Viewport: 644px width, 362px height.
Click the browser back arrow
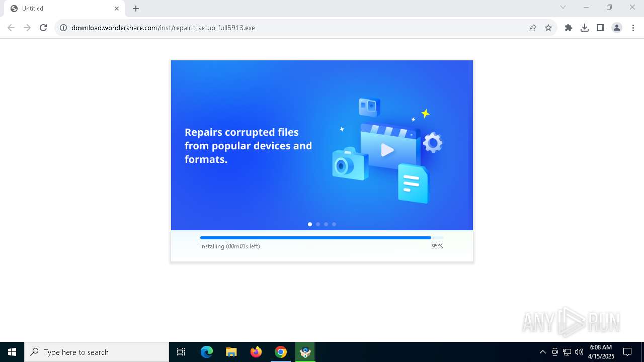(11, 28)
